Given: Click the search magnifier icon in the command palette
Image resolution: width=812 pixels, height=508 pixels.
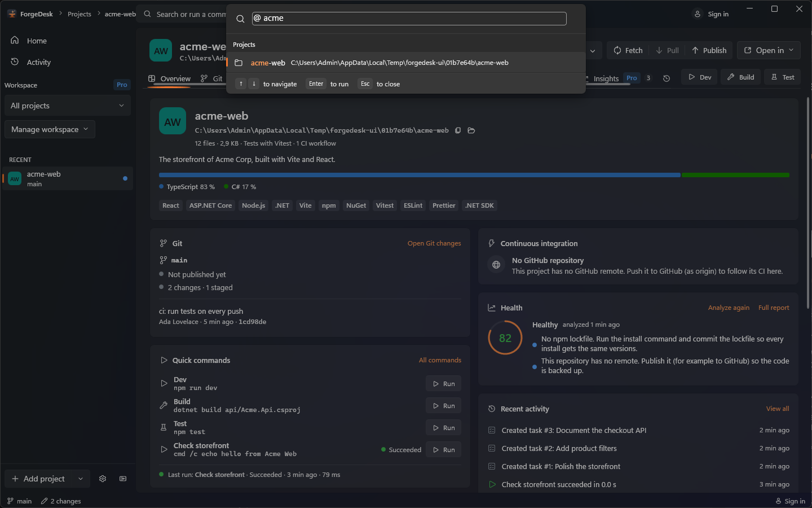Looking at the screenshot, I should click(240, 19).
